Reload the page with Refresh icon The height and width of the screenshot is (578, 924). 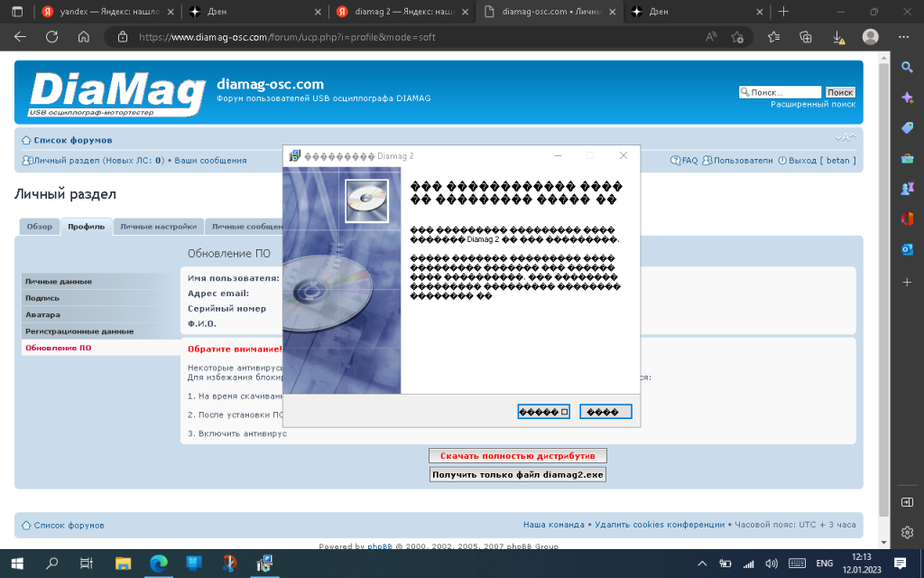(x=51, y=36)
